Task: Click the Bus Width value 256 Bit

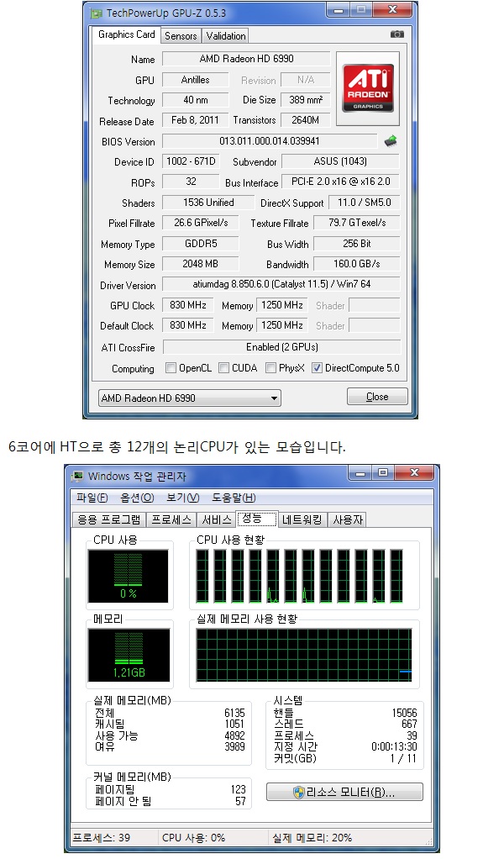Action: (357, 243)
